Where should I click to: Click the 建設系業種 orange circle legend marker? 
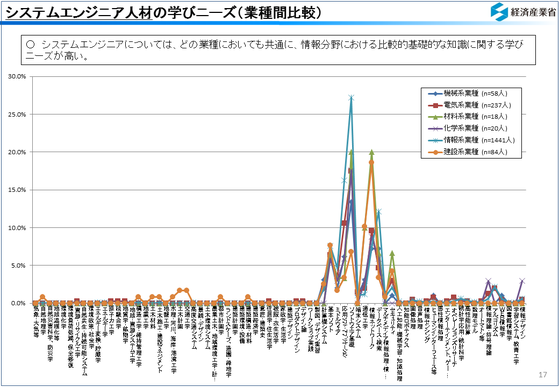[x=435, y=152]
